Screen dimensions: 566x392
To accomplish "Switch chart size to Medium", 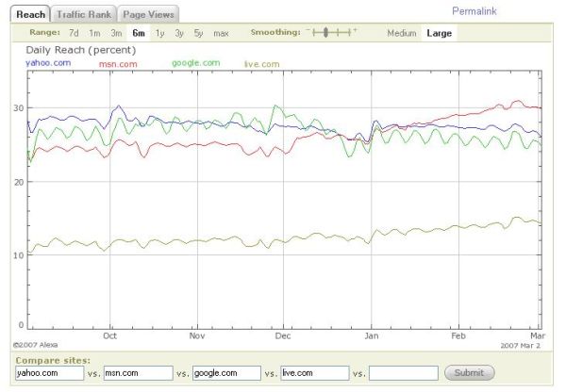I will point(401,33).
